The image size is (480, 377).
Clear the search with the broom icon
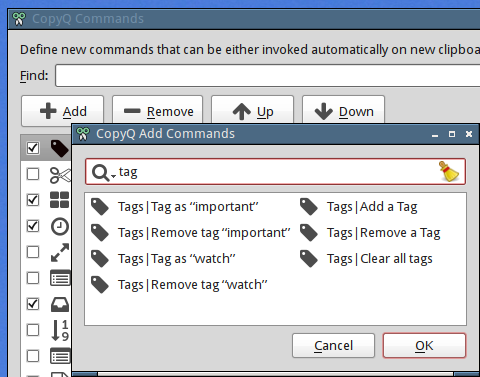coord(449,171)
